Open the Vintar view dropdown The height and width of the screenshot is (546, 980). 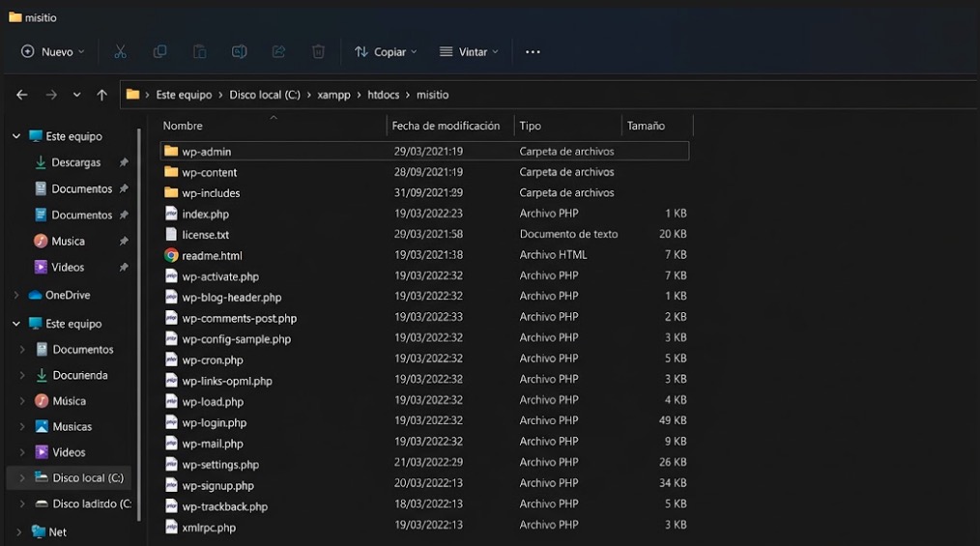click(469, 52)
